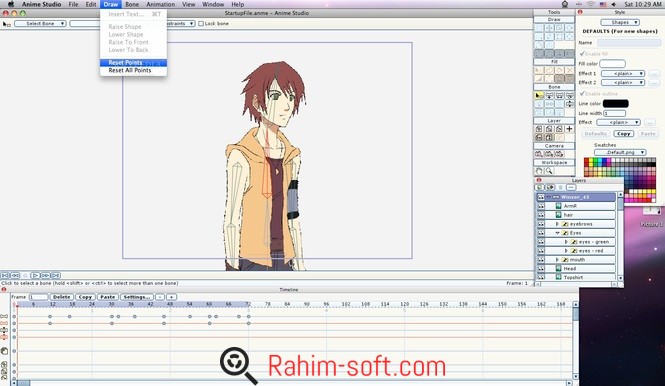Expand the eyebrows layer group
Screen dimensions: 665x386
click(x=557, y=224)
